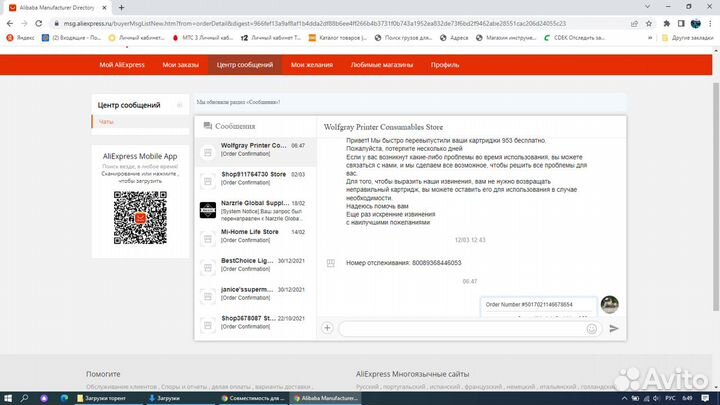Click the Order Number card in chat
The width and height of the screenshot is (720, 405).
pos(538,307)
